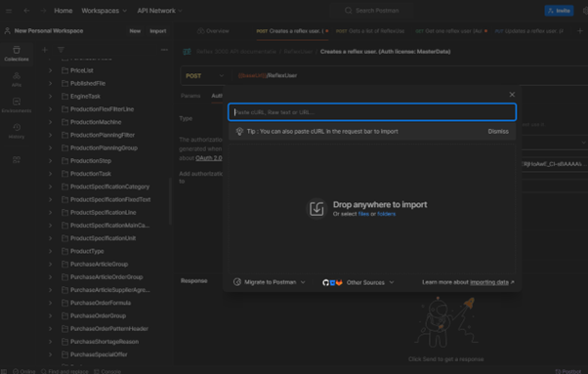The width and height of the screenshot is (588, 374).
Task: Click the Import button
Action: [x=158, y=31]
